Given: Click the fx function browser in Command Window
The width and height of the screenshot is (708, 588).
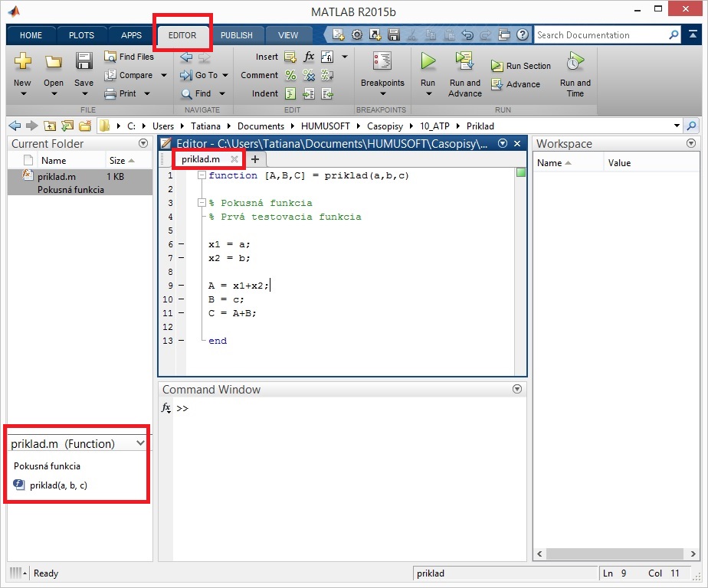Looking at the screenshot, I should [x=166, y=408].
